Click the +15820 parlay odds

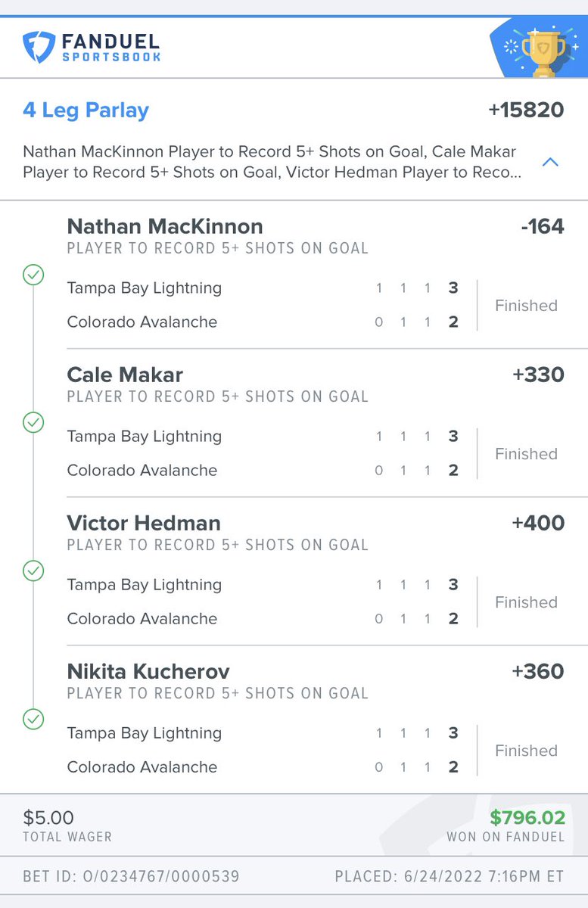pyautogui.click(x=526, y=110)
